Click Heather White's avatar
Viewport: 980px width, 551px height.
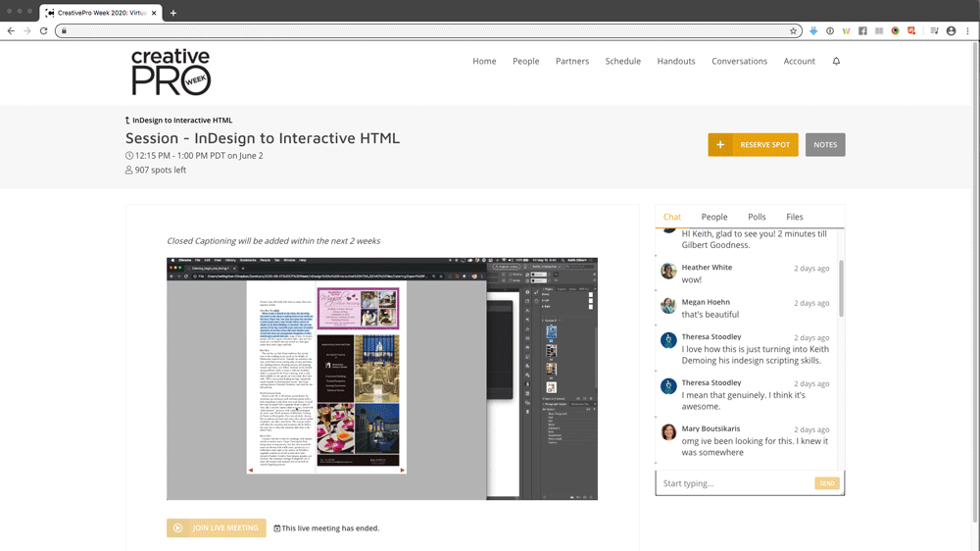pos(668,271)
